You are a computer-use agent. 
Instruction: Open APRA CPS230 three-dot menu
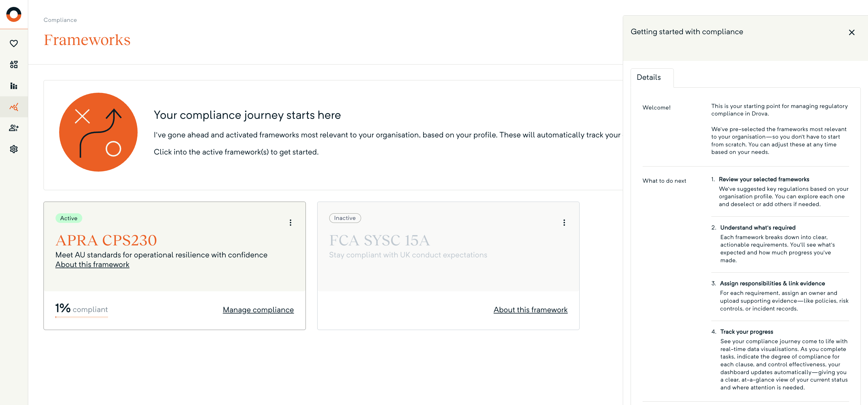291,222
